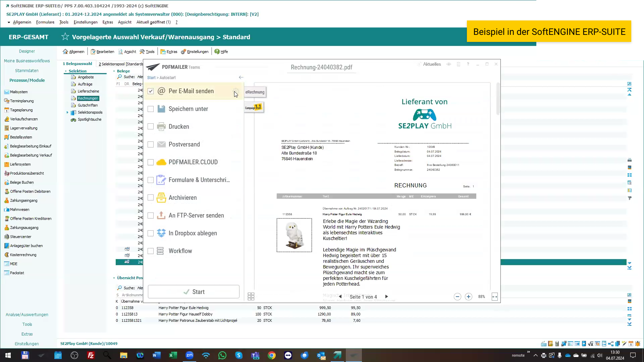
Task: Fit the PDF preview to width
Action: point(495,297)
